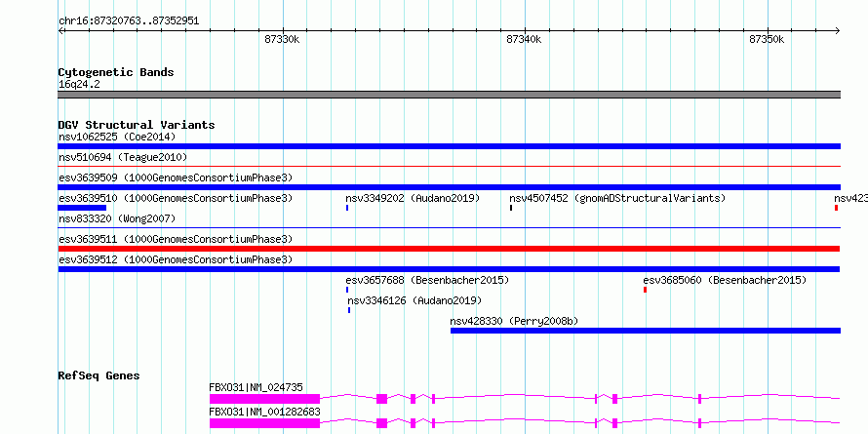
Task: Click nsv3346126 (Audano2019) label
Action: click(x=414, y=300)
